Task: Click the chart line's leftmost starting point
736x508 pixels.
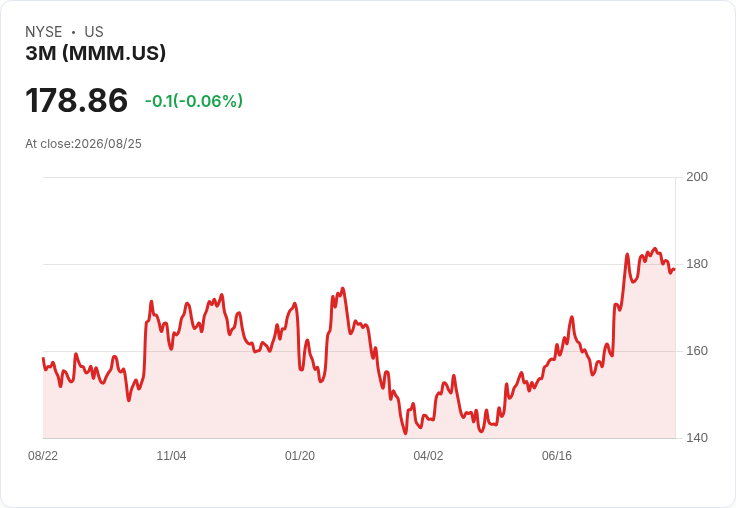Action: (43, 358)
